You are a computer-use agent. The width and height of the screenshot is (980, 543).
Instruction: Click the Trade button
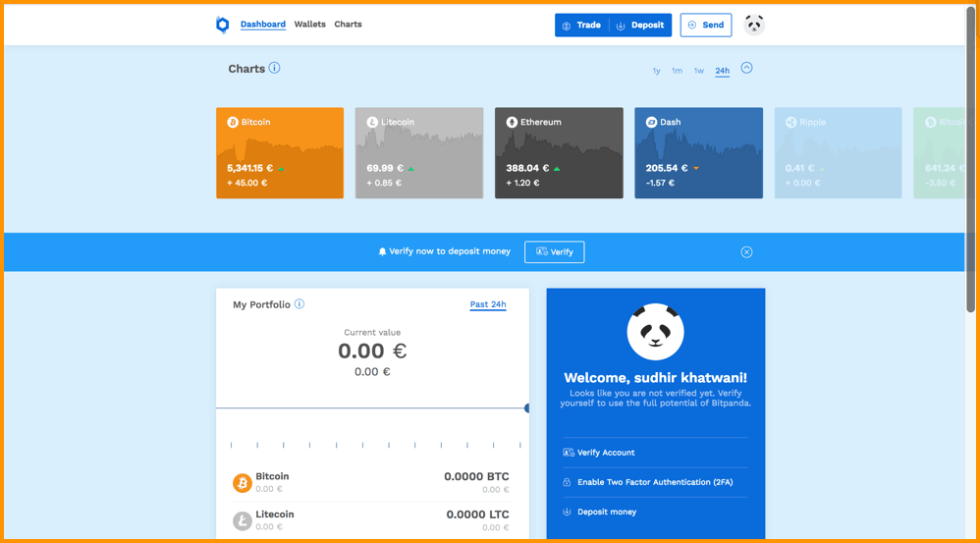tap(582, 25)
